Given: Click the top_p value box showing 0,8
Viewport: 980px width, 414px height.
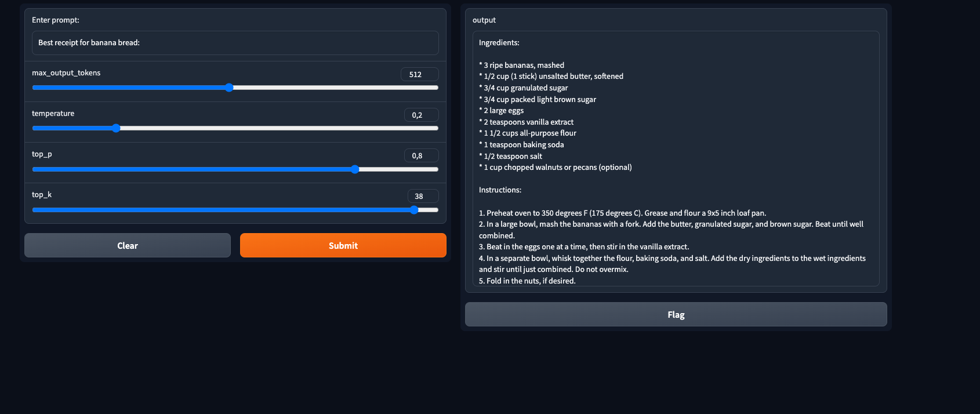Looking at the screenshot, I should click(x=421, y=155).
